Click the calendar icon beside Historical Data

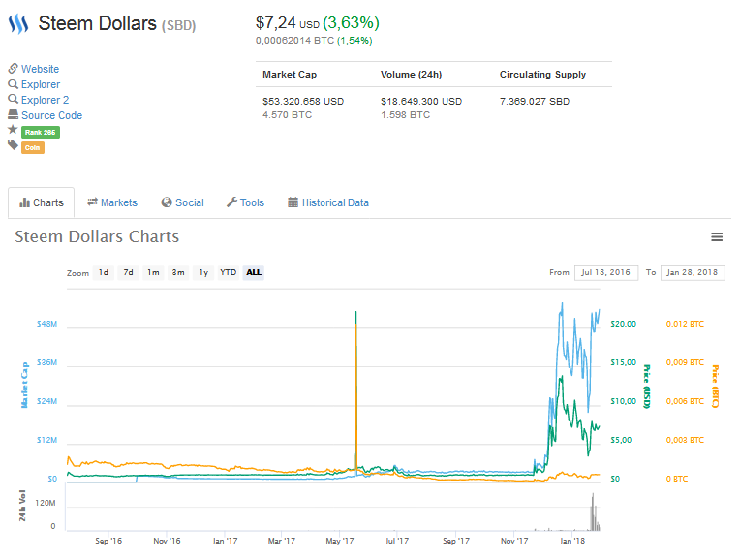293,202
